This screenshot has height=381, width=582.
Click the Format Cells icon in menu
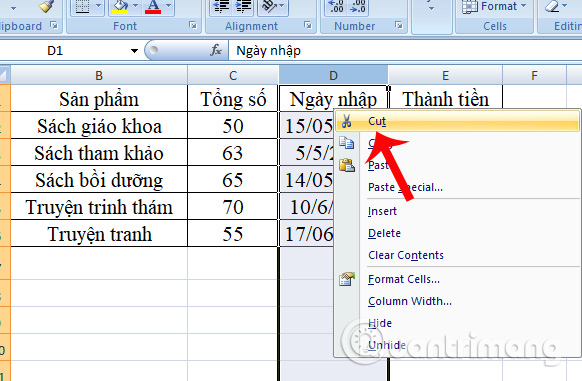click(347, 279)
